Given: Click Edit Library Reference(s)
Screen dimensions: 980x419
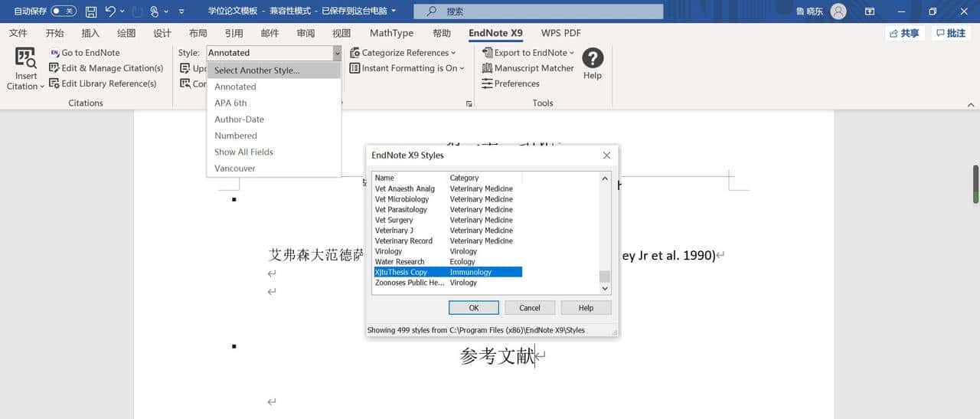Looking at the screenshot, I should (103, 83).
